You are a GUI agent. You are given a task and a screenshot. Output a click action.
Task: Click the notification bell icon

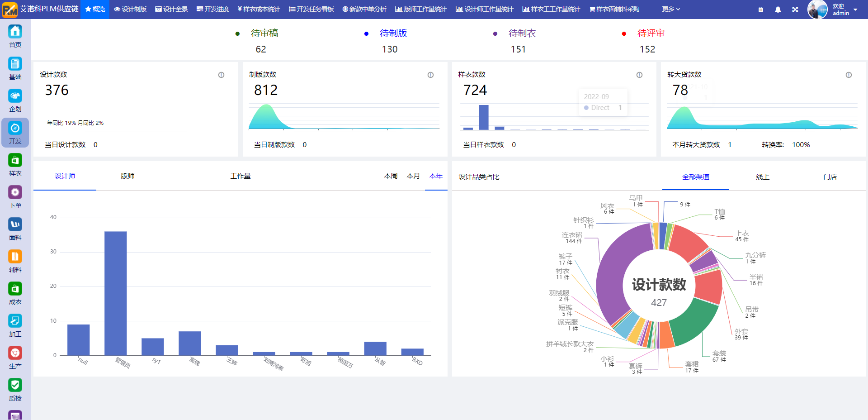point(778,9)
